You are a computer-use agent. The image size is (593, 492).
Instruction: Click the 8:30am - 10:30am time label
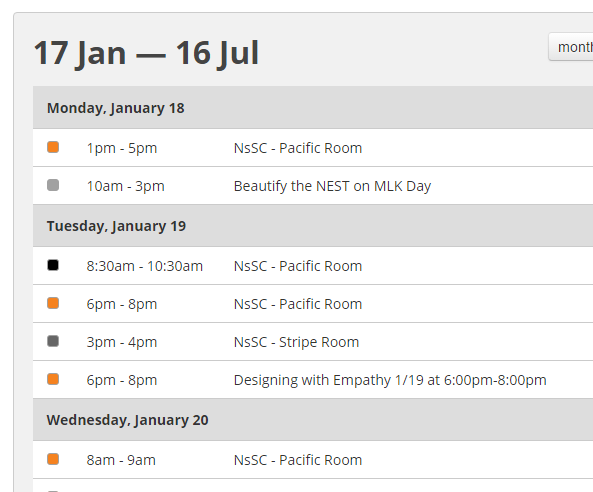(144, 266)
